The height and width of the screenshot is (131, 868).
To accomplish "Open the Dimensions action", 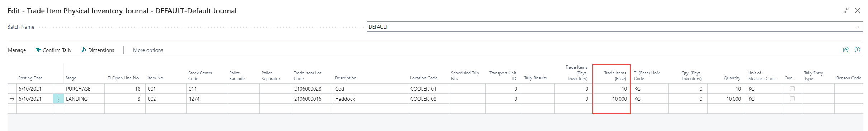I will pos(98,50).
